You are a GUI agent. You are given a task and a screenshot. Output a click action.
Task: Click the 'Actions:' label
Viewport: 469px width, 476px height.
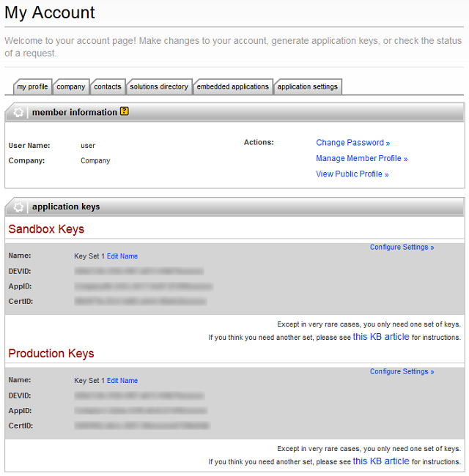click(259, 142)
